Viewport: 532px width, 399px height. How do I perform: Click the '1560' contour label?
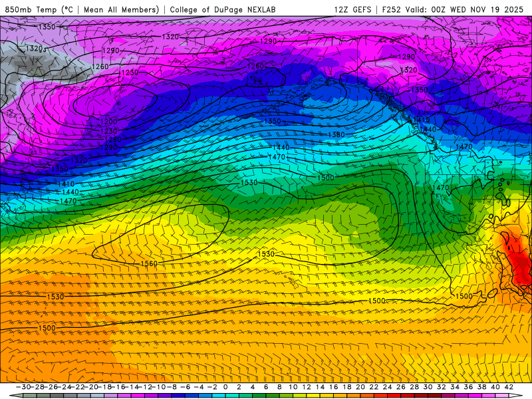coord(149,263)
